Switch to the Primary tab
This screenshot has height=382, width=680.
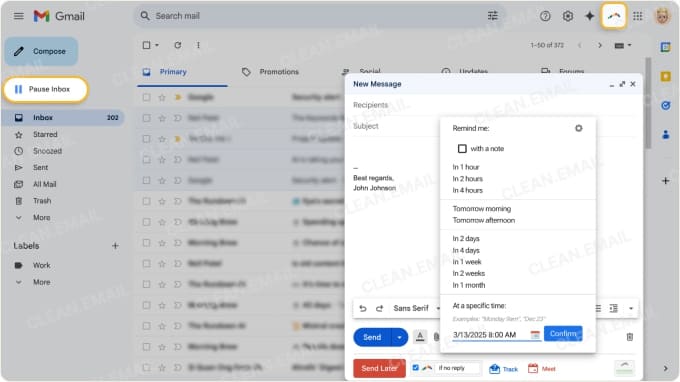172,72
